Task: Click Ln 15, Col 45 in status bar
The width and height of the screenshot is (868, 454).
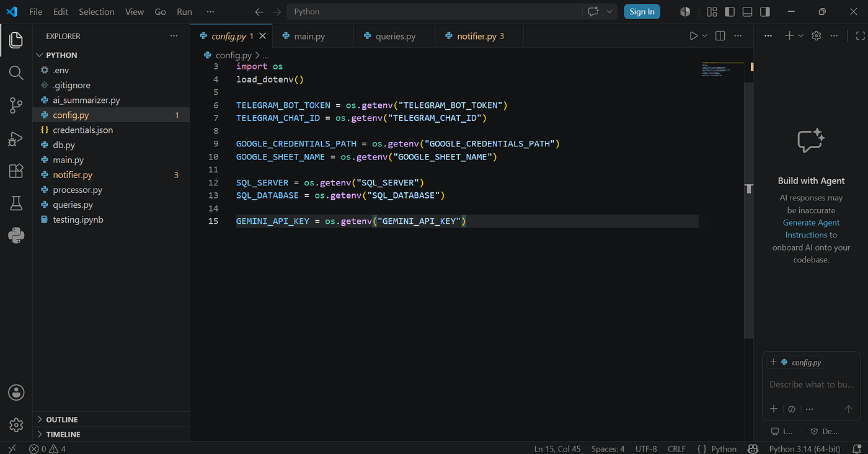Action: 557,449
